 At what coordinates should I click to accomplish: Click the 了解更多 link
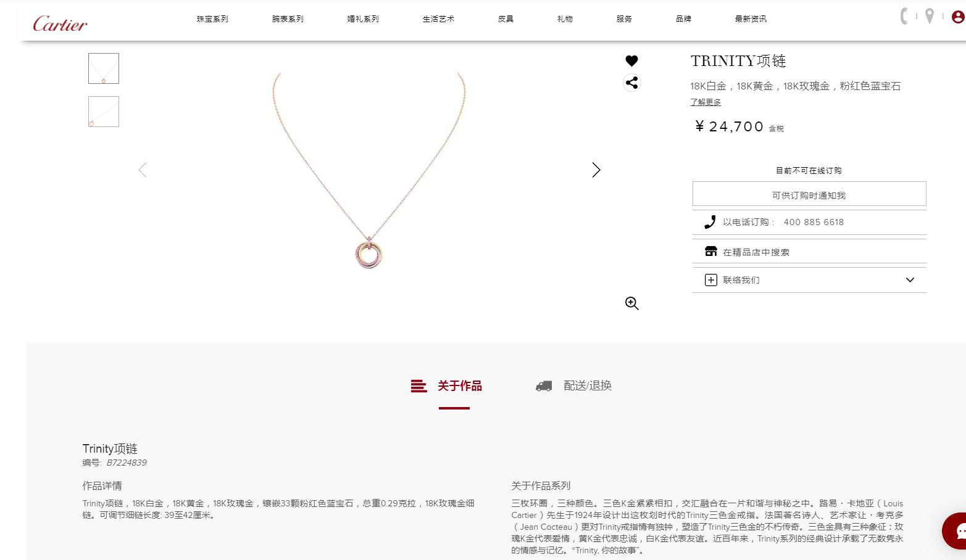(706, 102)
